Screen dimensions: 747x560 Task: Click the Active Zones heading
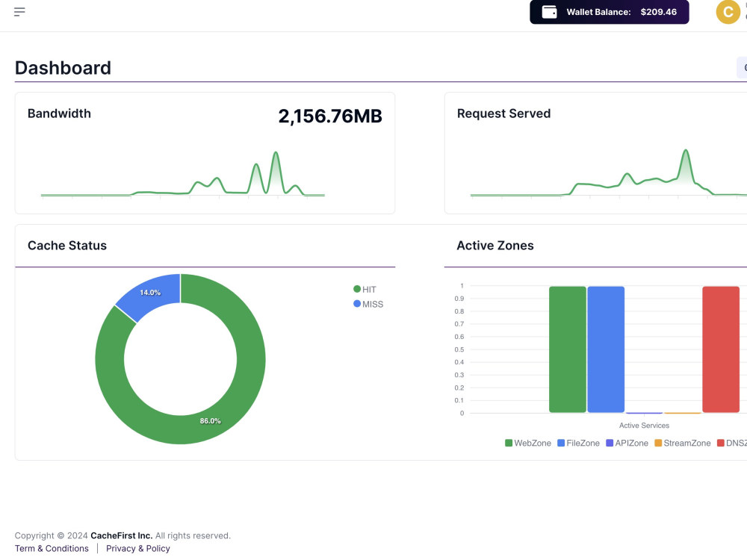click(495, 245)
